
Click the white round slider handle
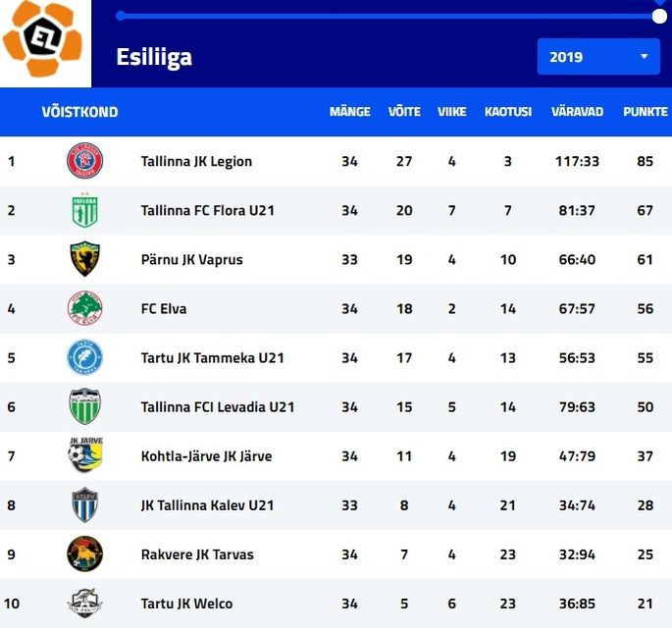point(659,17)
